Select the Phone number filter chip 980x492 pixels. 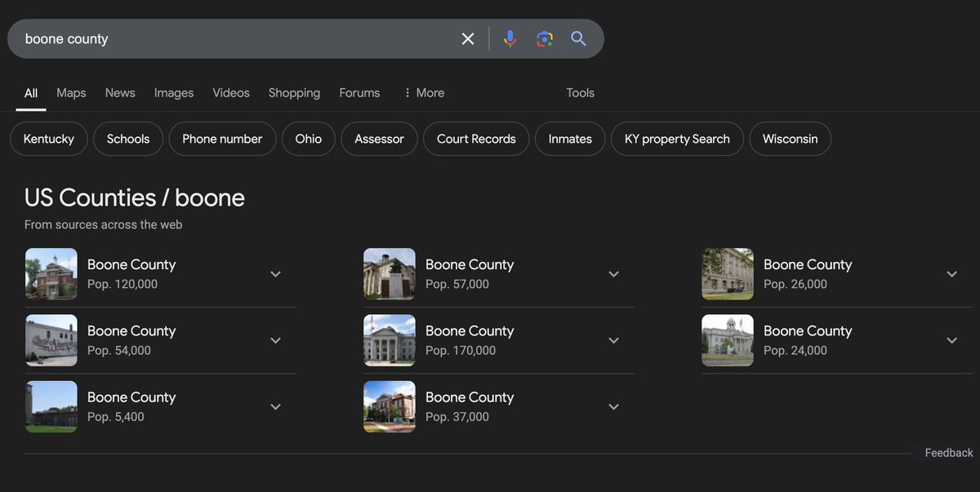point(222,139)
